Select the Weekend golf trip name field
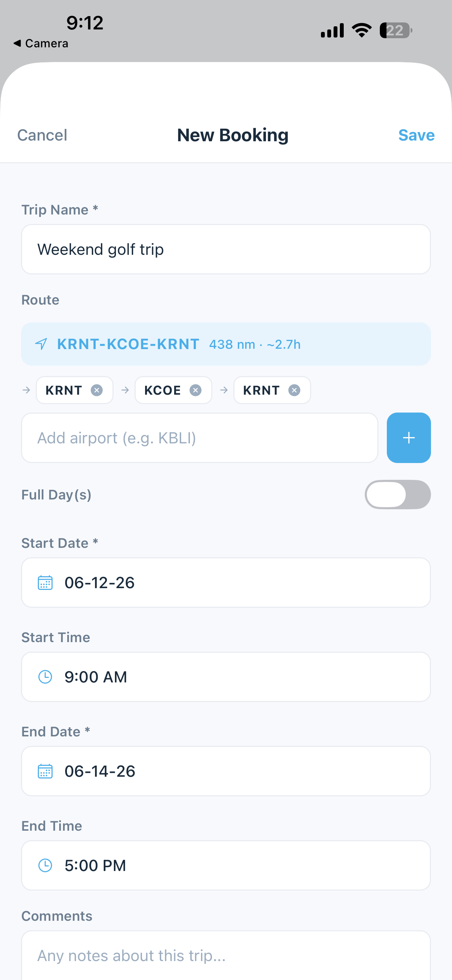Viewport: 452px width, 980px height. tap(226, 249)
